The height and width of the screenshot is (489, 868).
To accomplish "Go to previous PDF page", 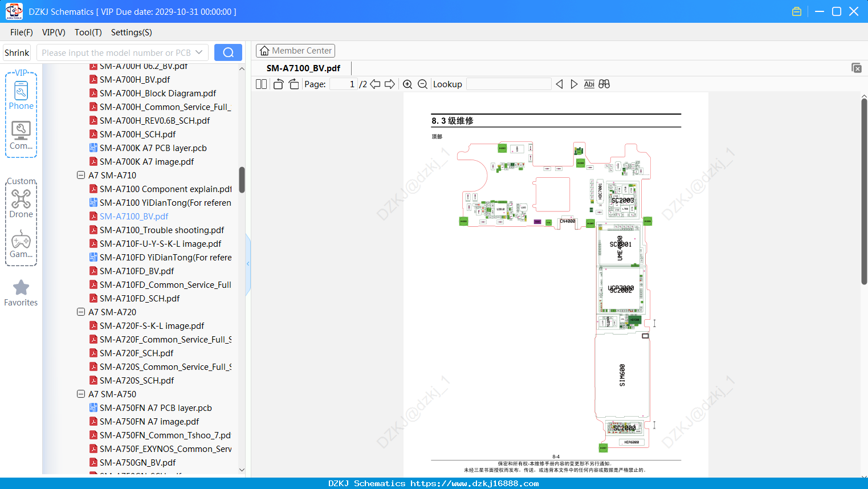I will click(x=375, y=84).
